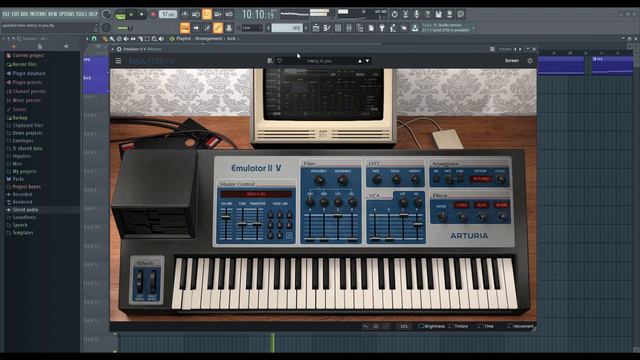Click the undo history clock icon
This screenshot has width=640, height=360.
click(394, 14)
